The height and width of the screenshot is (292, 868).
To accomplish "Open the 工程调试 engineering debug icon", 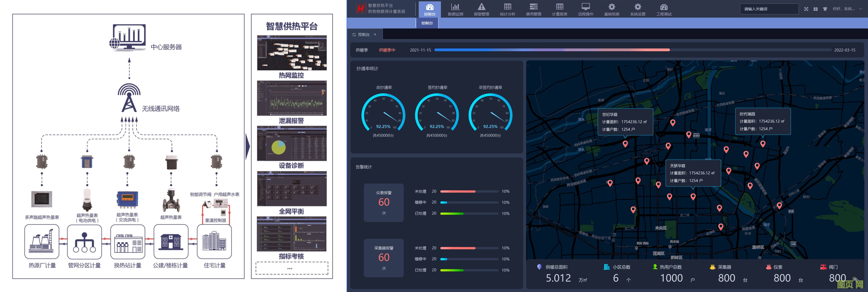I will (664, 7).
